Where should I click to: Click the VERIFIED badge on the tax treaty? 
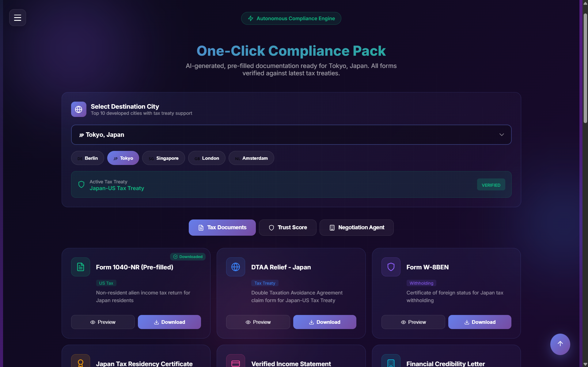click(491, 185)
